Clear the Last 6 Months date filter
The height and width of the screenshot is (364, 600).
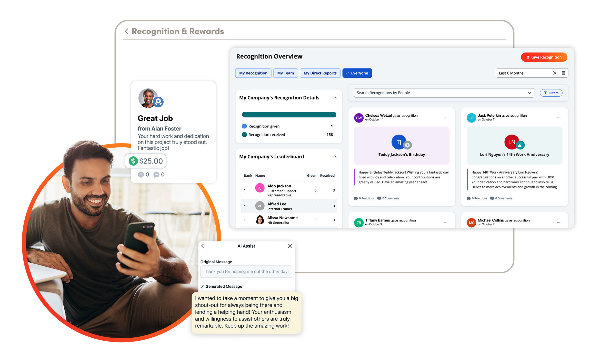pos(555,73)
